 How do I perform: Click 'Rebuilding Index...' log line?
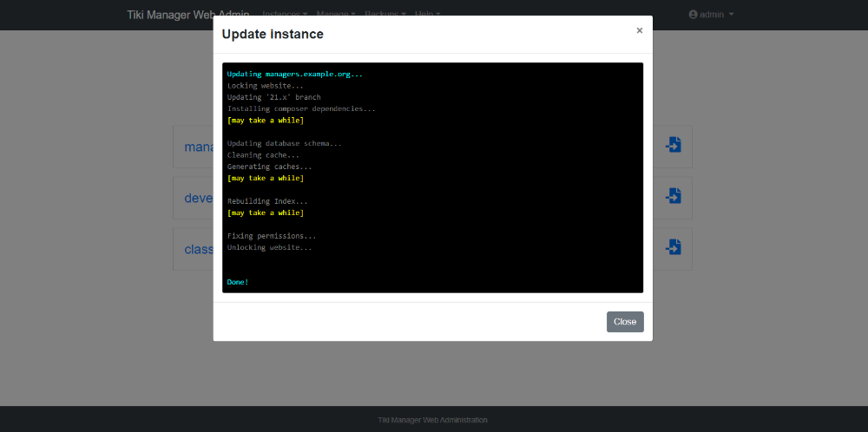point(267,201)
